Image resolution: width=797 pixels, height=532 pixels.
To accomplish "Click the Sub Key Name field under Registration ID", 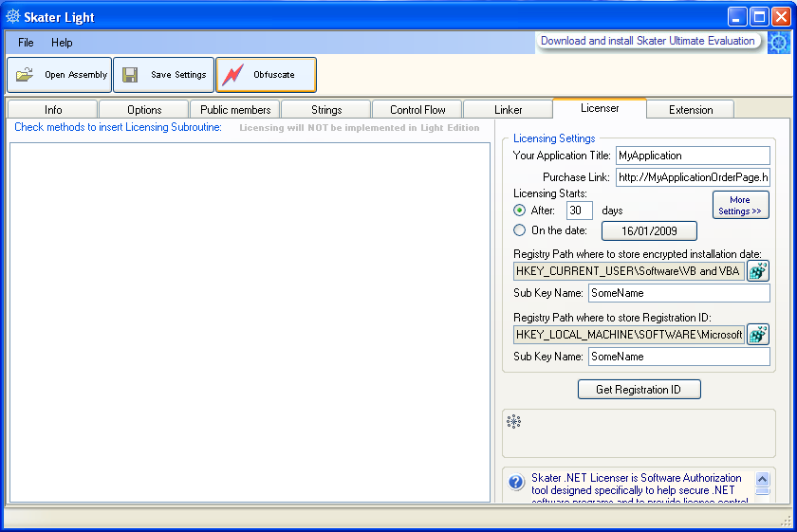I will [x=679, y=357].
